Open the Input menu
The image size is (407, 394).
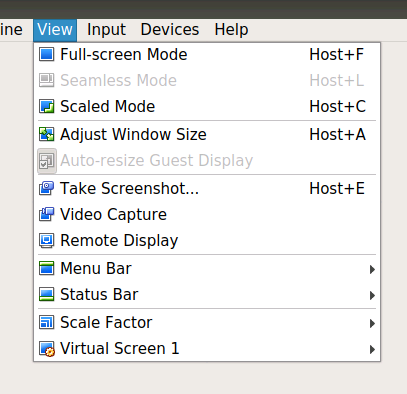click(x=106, y=30)
